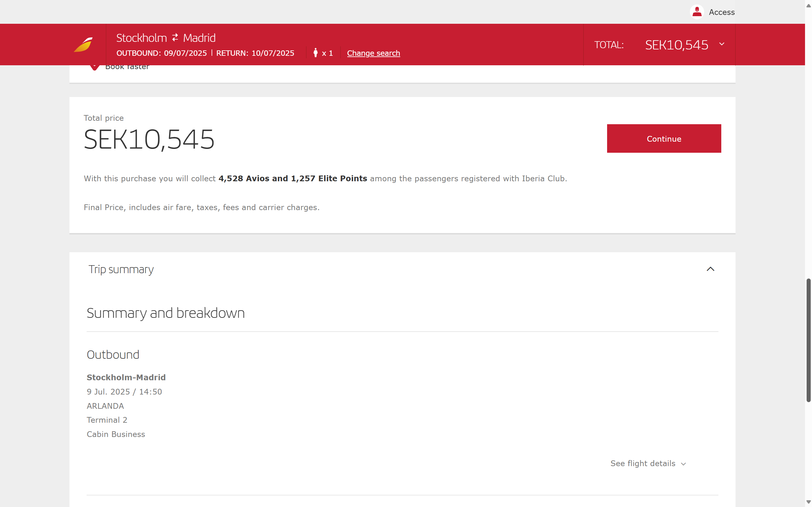Screen dimensions: 812x507
Task: Collapse the Trip summary section chevron
Action: (x=710, y=269)
